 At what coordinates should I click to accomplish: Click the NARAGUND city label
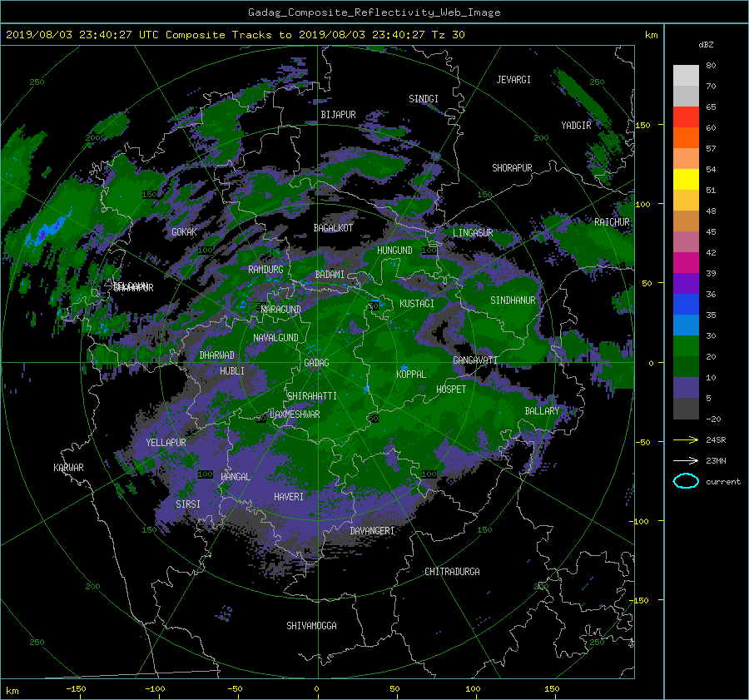(281, 309)
